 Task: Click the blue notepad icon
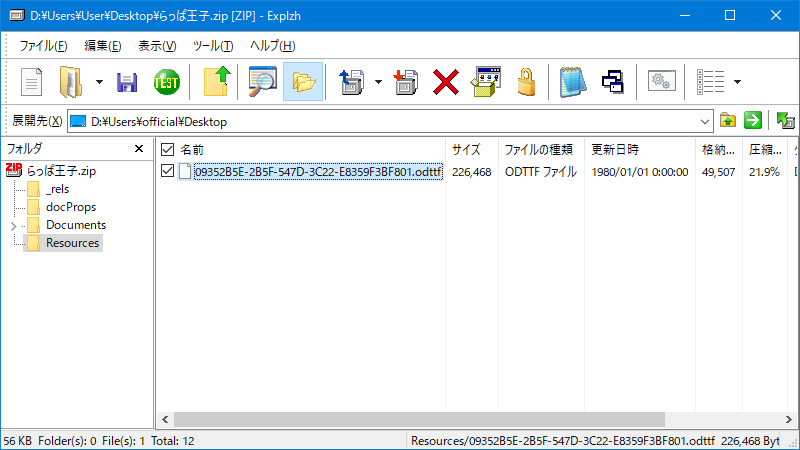572,82
